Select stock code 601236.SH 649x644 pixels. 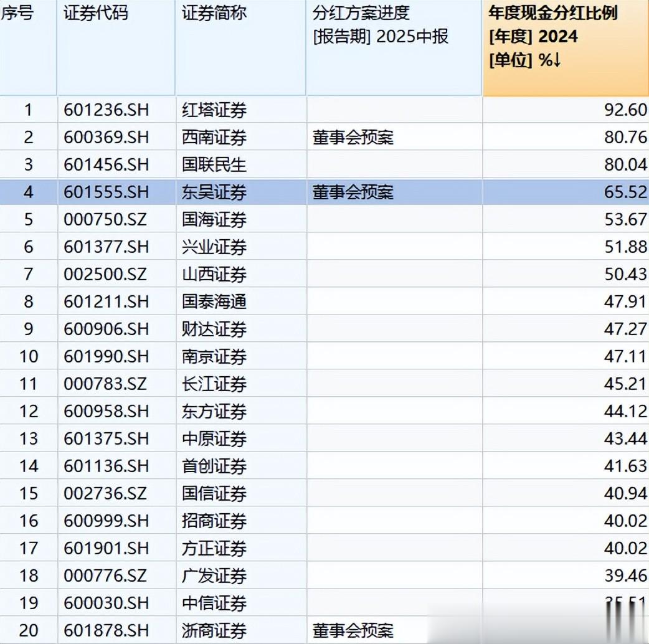107,110
